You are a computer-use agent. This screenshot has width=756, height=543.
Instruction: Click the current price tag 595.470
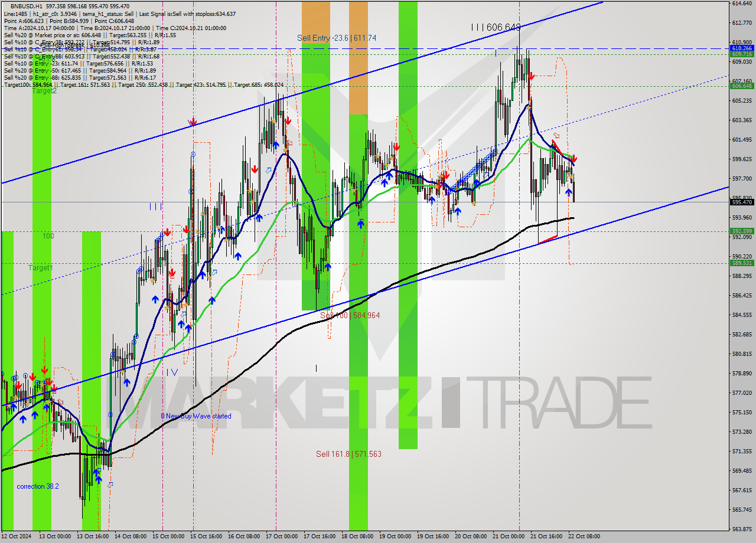tap(742, 202)
